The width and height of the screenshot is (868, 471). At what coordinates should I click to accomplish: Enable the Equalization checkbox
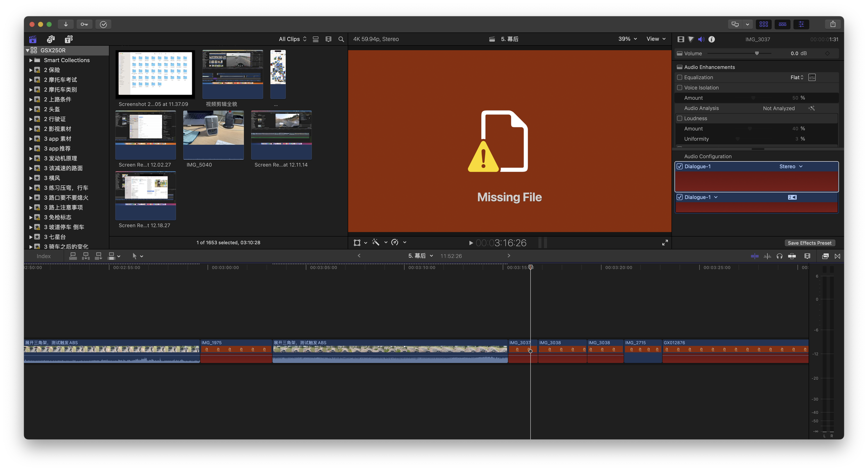click(x=680, y=78)
